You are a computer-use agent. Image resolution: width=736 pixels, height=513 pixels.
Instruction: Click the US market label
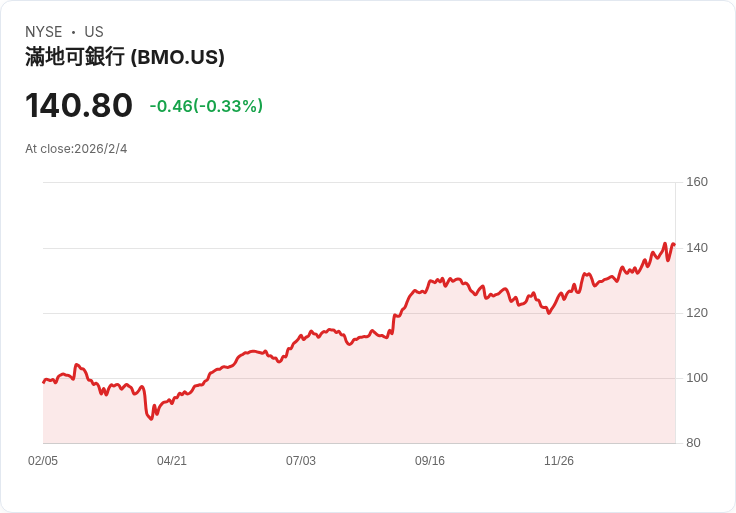[94, 32]
